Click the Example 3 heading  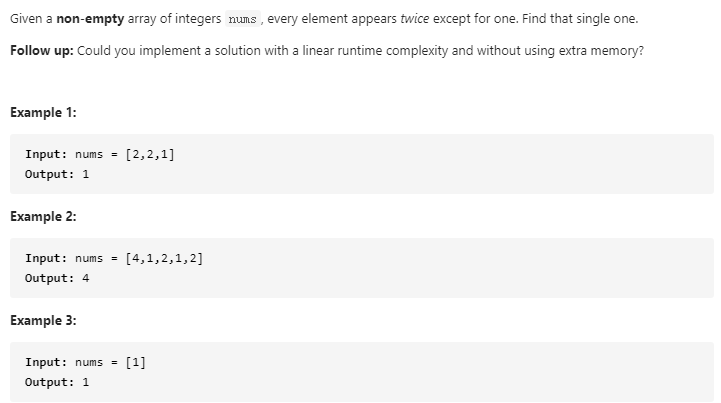click(x=43, y=320)
